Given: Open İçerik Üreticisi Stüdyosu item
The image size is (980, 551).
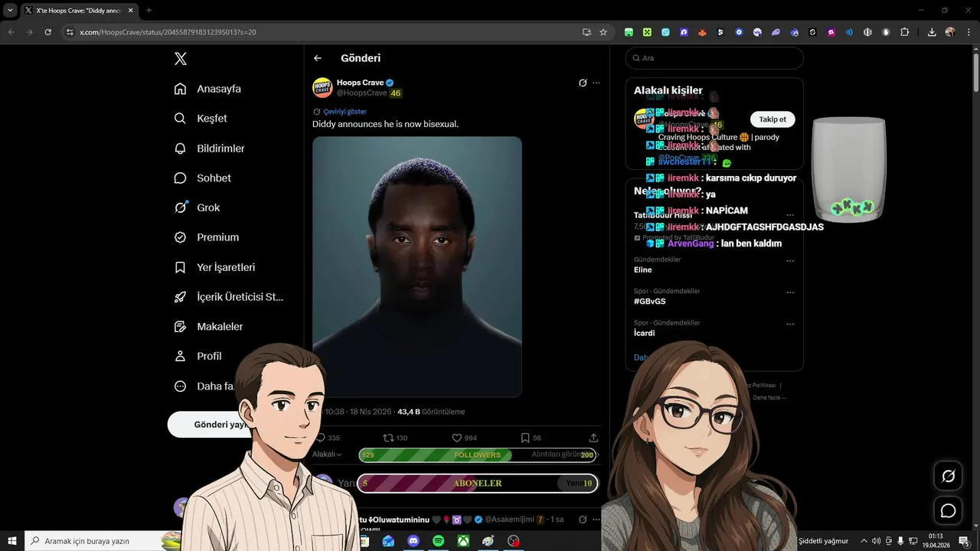Looking at the screenshot, I should tap(229, 297).
